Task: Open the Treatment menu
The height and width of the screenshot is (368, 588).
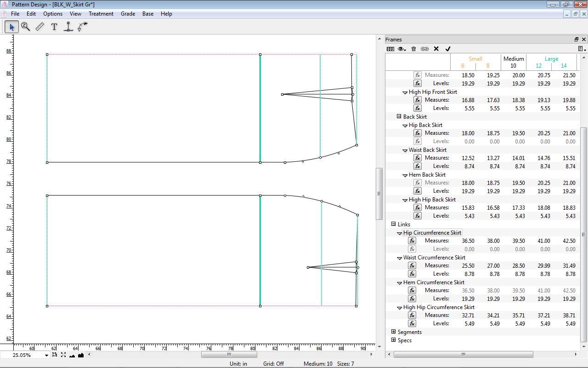Action: (x=101, y=14)
